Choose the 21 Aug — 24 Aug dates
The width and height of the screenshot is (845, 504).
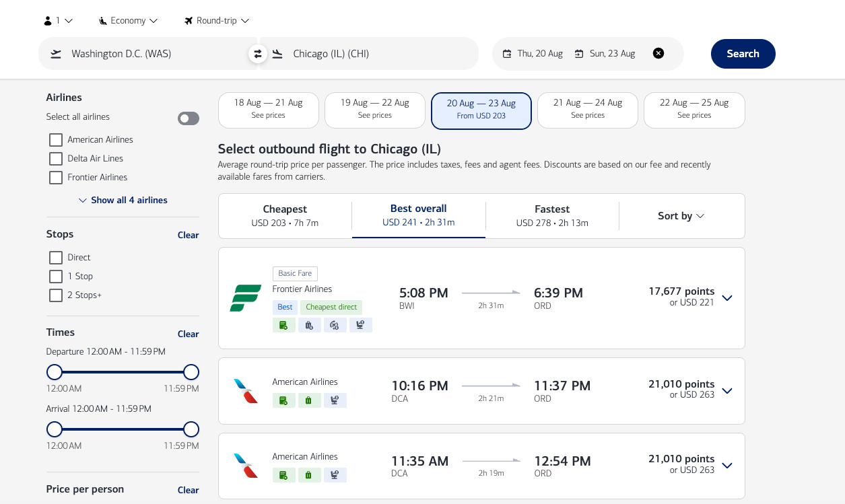[x=588, y=110]
